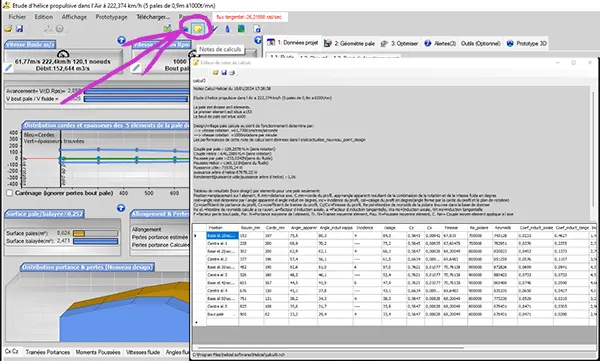Click the Surface pale/balayée panel header

click(x=44, y=214)
